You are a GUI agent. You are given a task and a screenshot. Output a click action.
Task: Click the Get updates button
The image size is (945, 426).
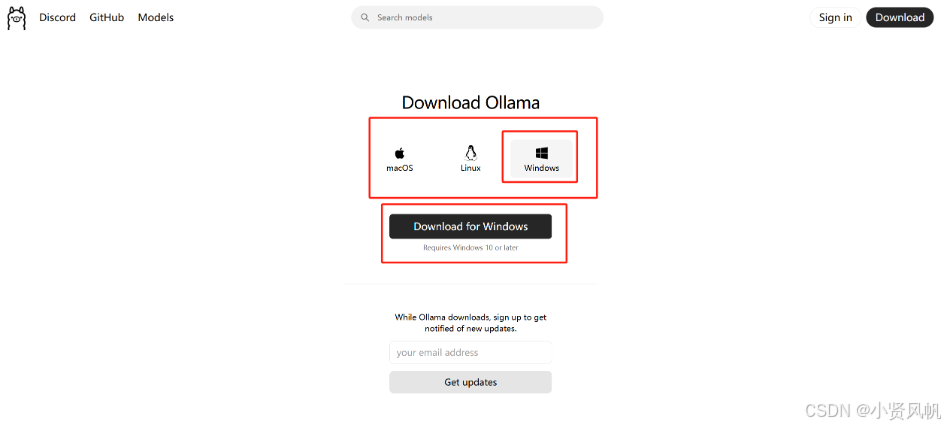(470, 382)
